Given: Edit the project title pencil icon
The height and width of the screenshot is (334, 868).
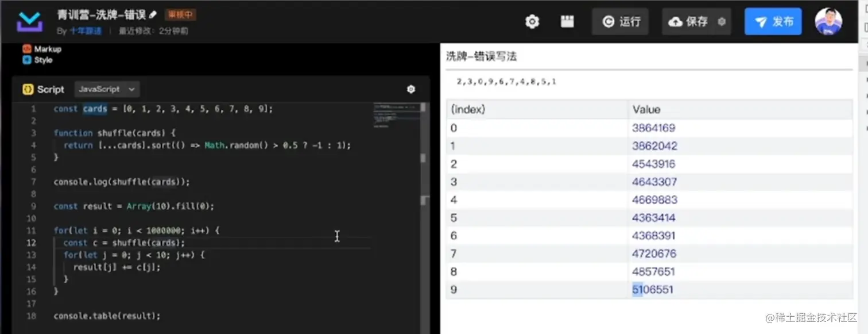Looking at the screenshot, I should pos(153,14).
